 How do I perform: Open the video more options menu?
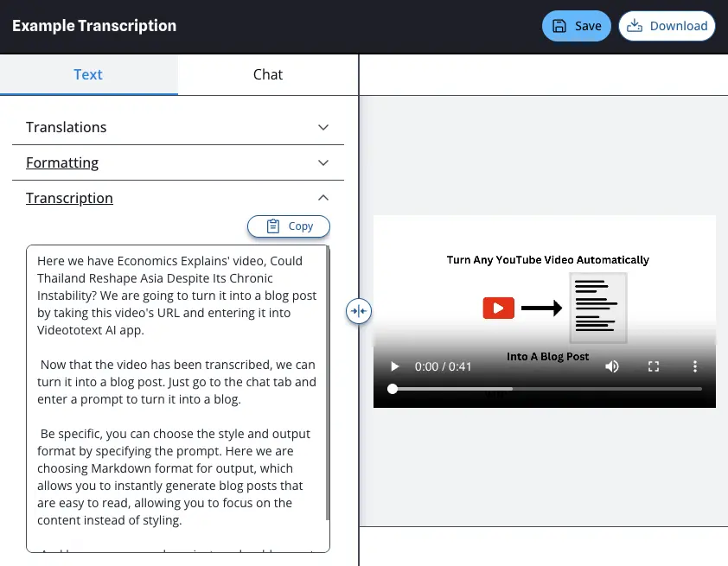click(695, 366)
